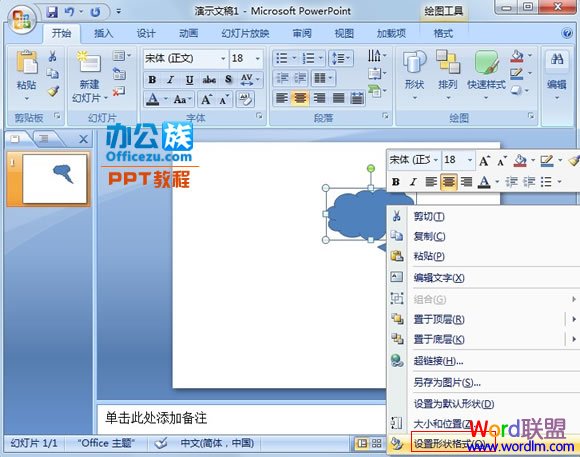Click the Office button logo
The width and height of the screenshot is (580, 457).
(x=22, y=19)
